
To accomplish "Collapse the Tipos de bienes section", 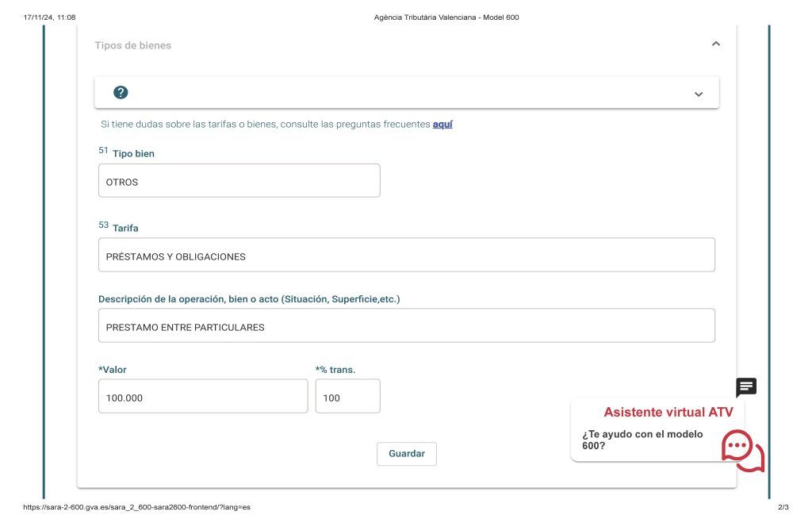I will (716, 44).
